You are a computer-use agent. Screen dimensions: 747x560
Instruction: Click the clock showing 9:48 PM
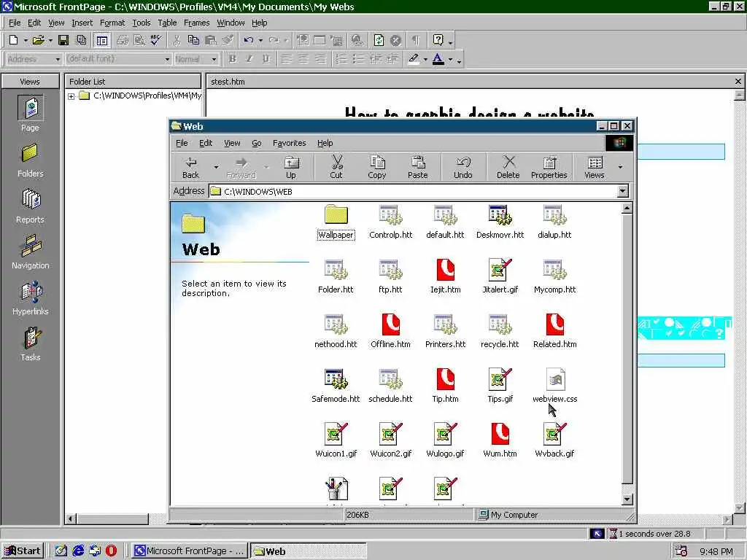[x=716, y=551]
